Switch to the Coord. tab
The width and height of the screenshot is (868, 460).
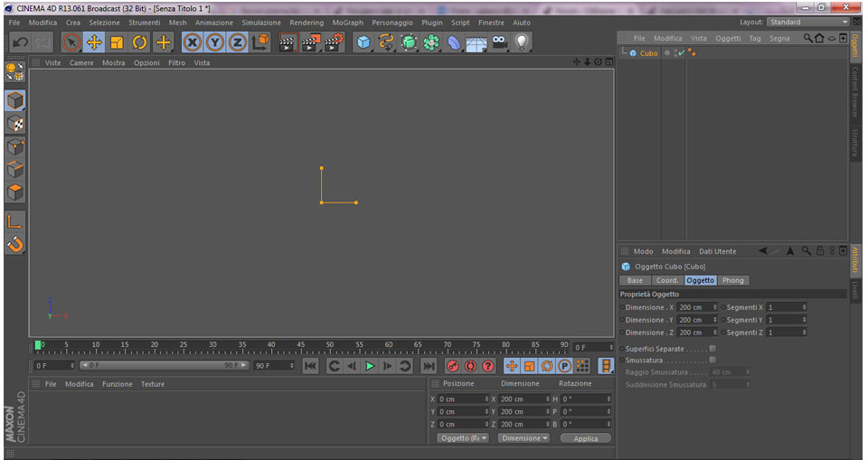pos(667,280)
